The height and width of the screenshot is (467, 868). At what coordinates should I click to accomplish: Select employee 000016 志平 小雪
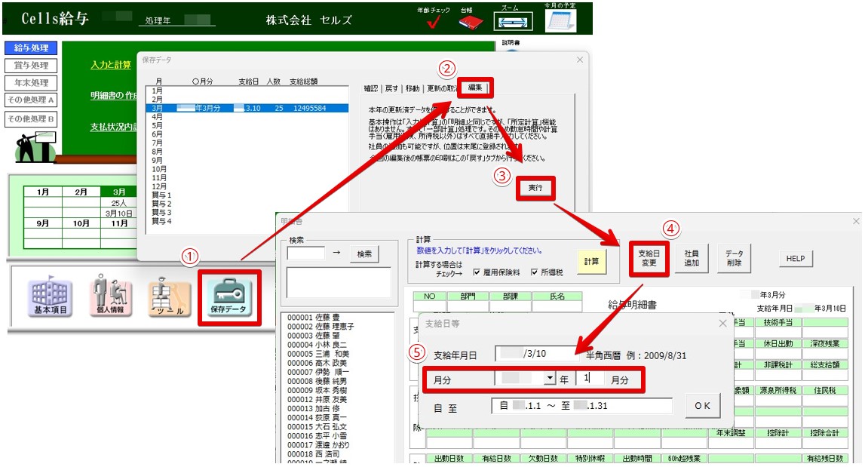click(x=317, y=435)
